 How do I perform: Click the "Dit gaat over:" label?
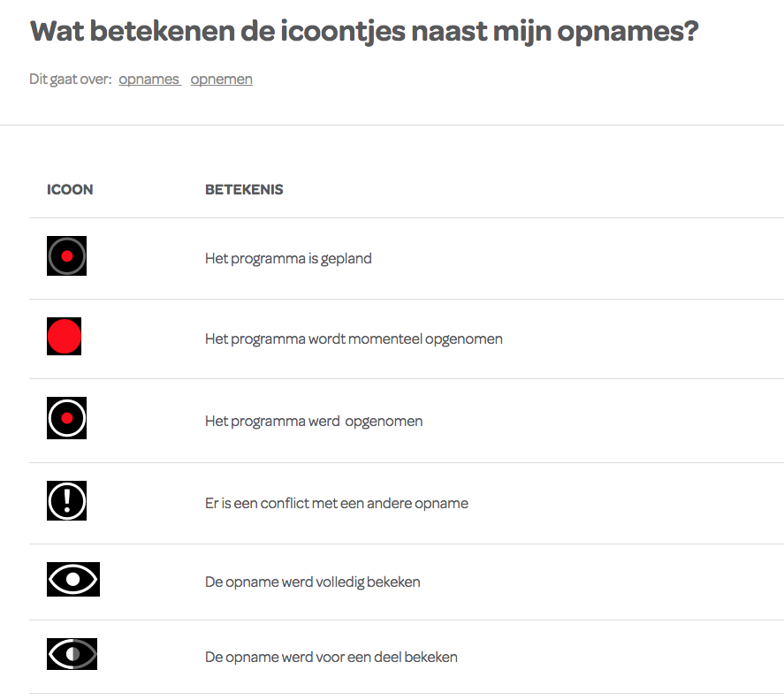point(71,80)
